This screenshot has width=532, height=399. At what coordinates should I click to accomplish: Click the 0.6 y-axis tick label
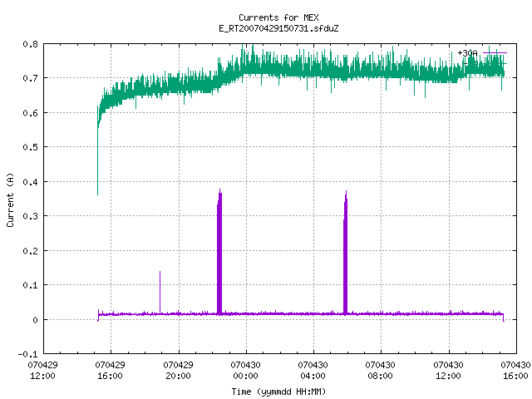[30, 113]
